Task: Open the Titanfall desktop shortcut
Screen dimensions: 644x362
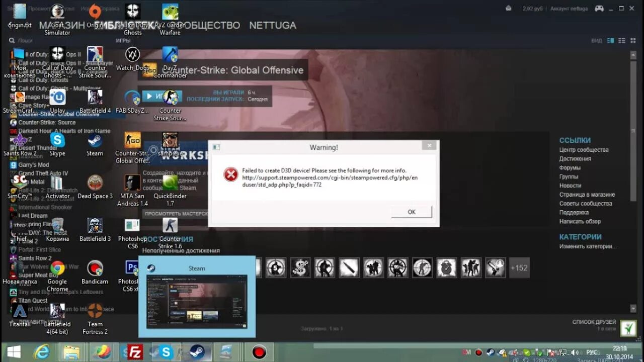Action: [20, 315]
